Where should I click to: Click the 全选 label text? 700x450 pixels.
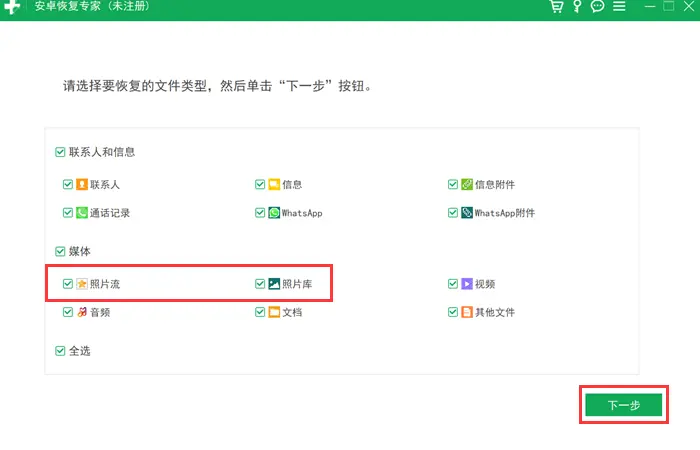pyautogui.click(x=79, y=351)
